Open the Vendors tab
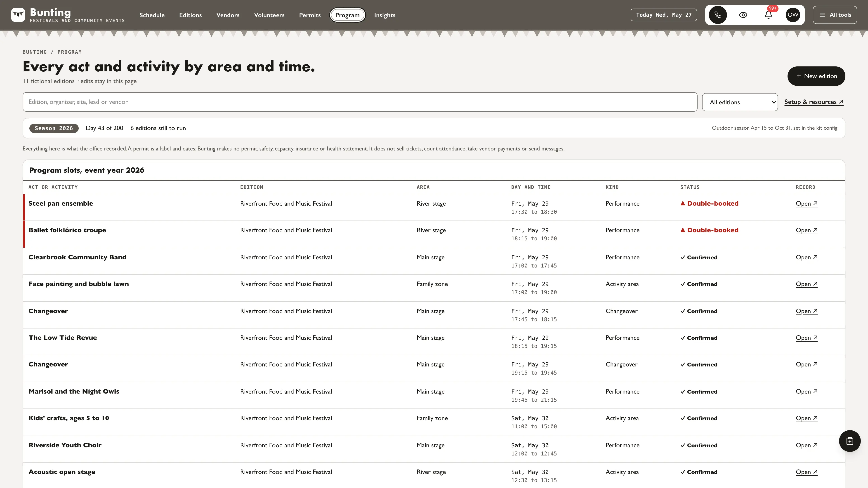Screen dimensions: 868x488 click(x=228, y=15)
